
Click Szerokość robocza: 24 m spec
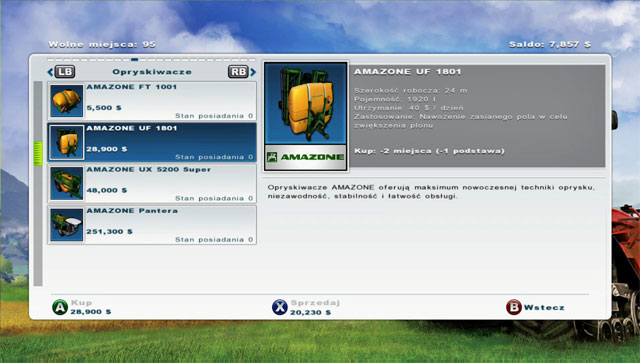411,90
